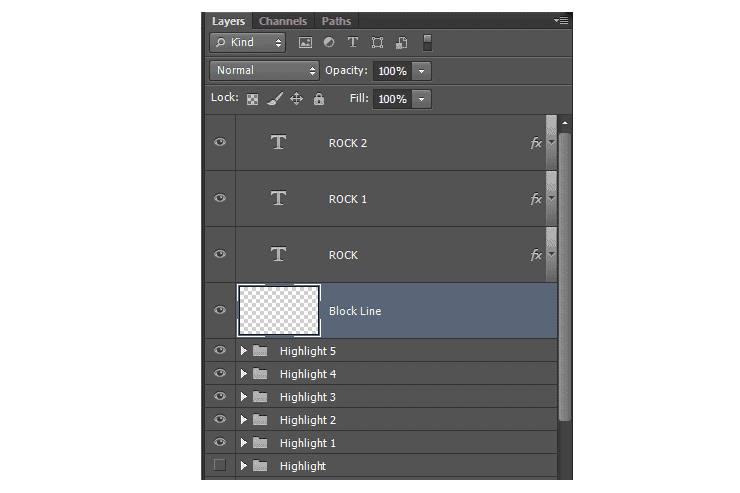Switch to the Channels tab
This screenshot has height=493, width=740.
283,21
